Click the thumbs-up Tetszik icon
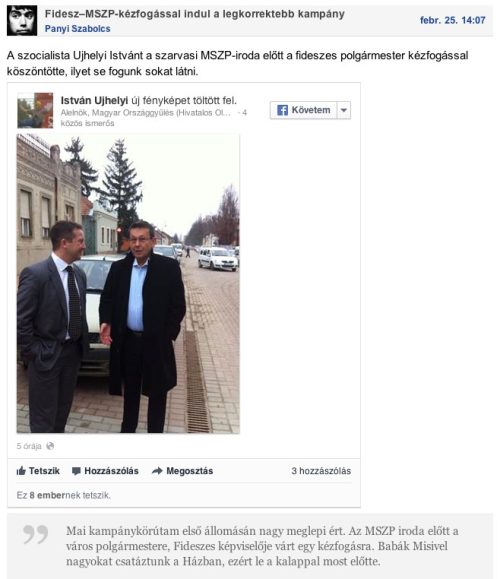500x579 pixels. coord(21,471)
